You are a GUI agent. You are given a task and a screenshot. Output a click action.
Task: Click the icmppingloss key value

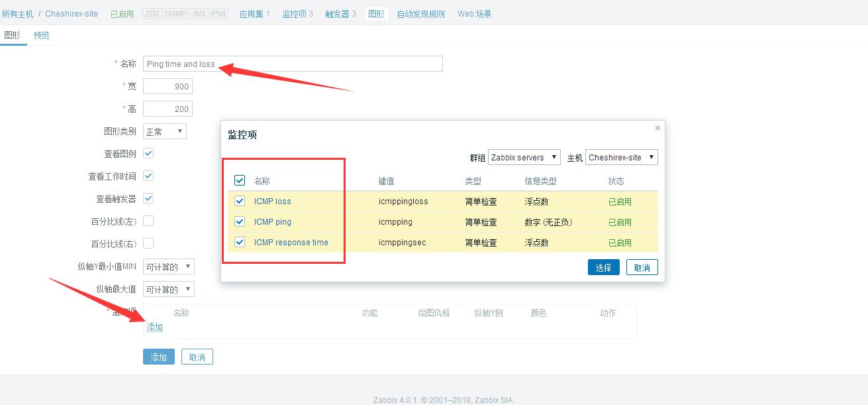[x=403, y=201]
